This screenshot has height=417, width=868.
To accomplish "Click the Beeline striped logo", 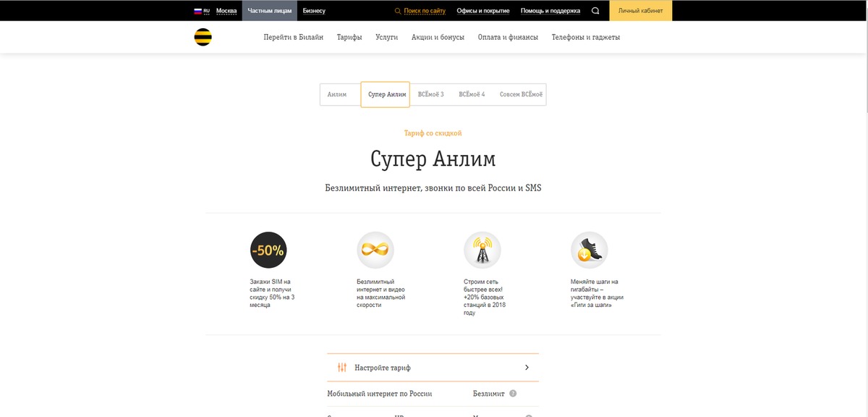I will [203, 38].
